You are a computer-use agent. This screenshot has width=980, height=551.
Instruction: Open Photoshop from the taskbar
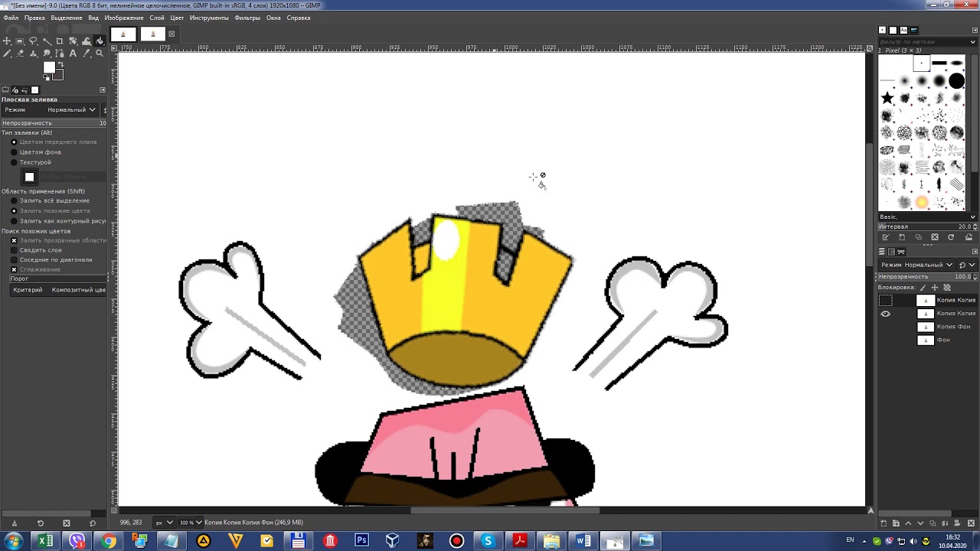pos(361,541)
